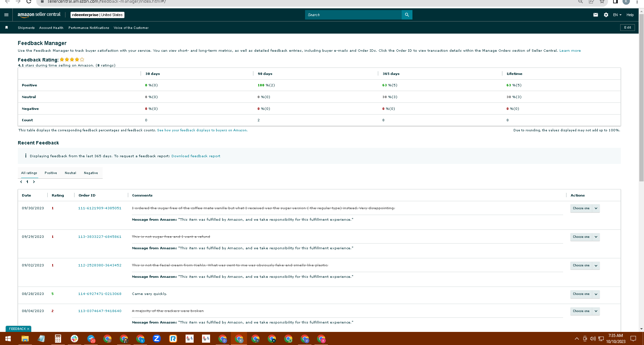This screenshot has height=345, width=644.
Task: Switch to the Negative feedback tab
Action: point(91,173)
